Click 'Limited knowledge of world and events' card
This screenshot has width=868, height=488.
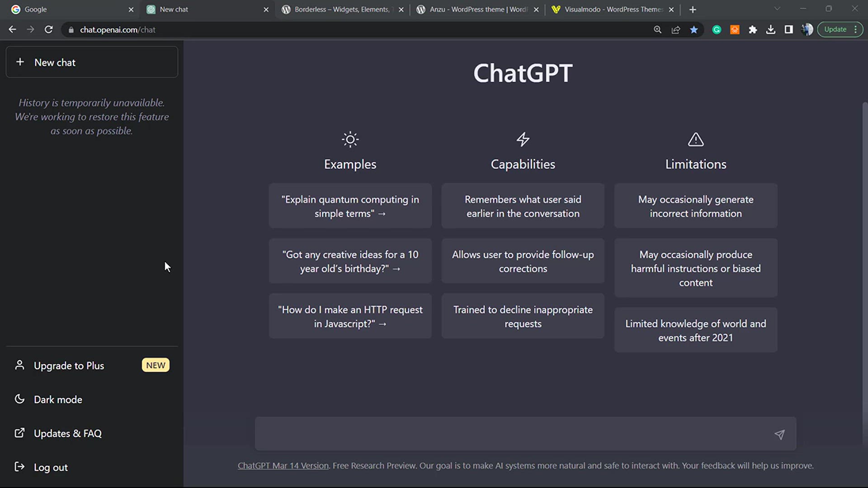pos(696,330)
